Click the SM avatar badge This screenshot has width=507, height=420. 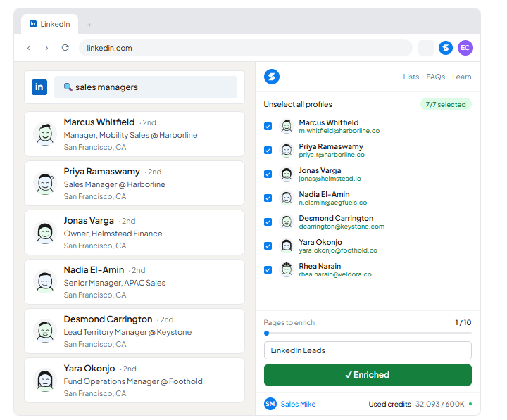click(x=270, y=404)
